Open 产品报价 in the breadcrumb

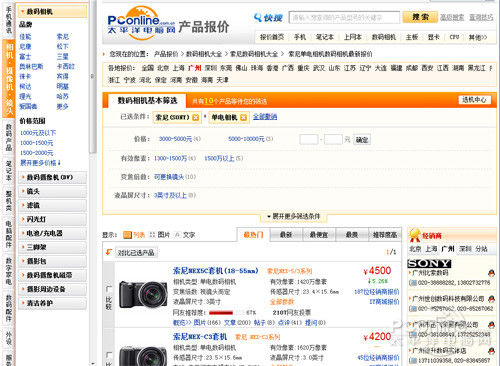tap(166, 54)
